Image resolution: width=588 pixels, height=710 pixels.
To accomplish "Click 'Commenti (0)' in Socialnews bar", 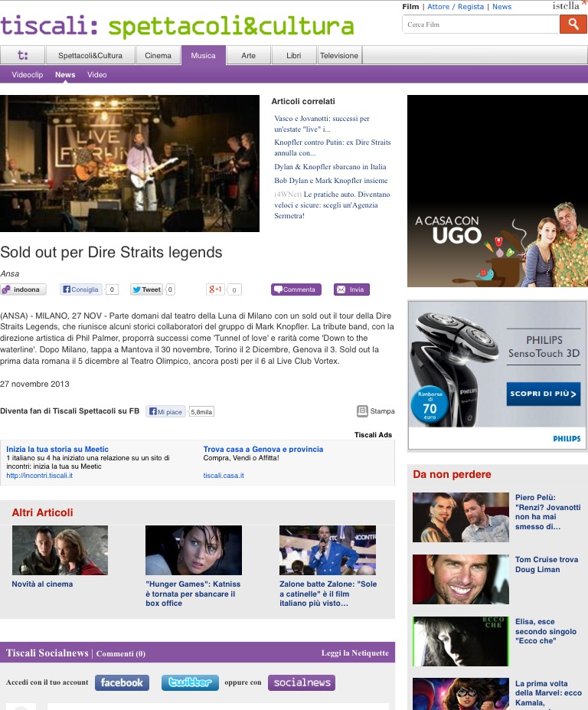I will pos(120,653).
